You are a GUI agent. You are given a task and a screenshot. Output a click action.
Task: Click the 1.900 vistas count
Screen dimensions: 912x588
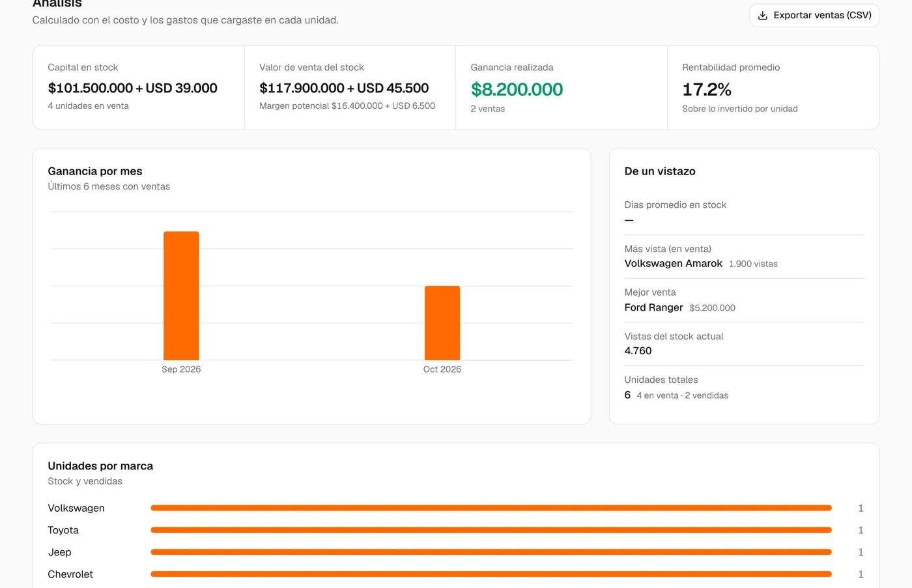pos(753,264)
